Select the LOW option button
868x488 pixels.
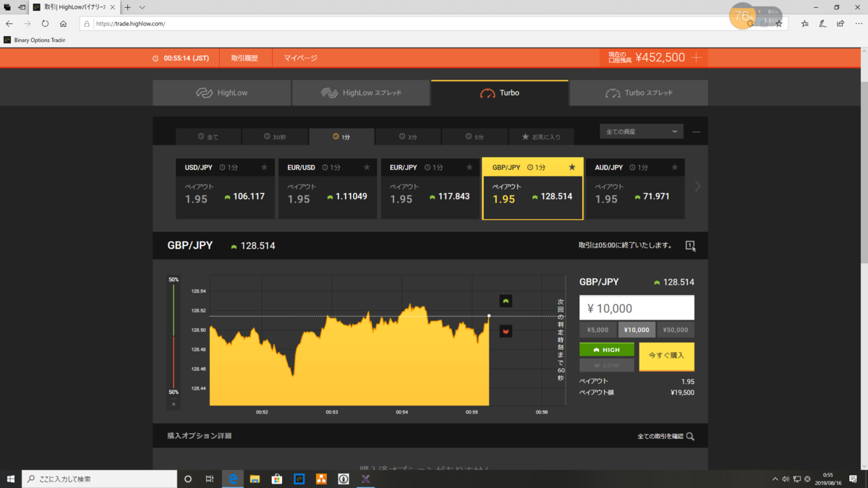pyautogui.click(x=607, y=365)
